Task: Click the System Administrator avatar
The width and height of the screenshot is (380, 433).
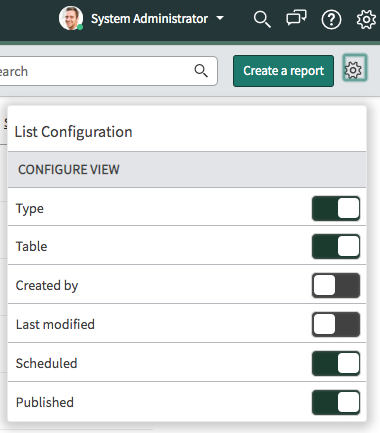Action: 71,18
